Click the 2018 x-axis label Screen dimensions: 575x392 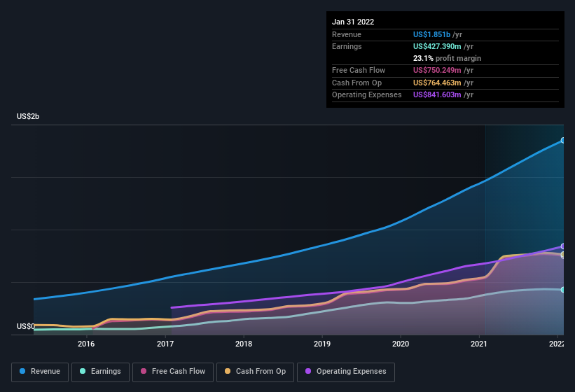(x=244, y=344)
